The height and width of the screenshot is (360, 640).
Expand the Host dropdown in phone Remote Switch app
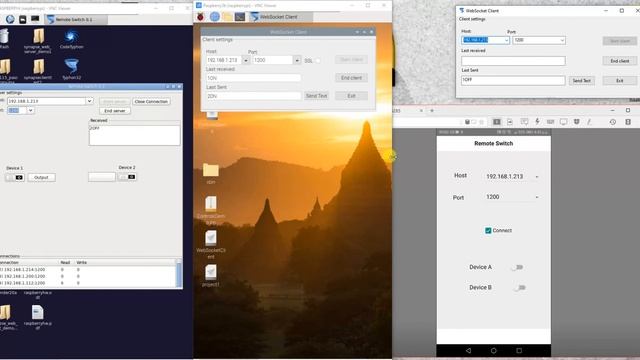coord(537,177)
